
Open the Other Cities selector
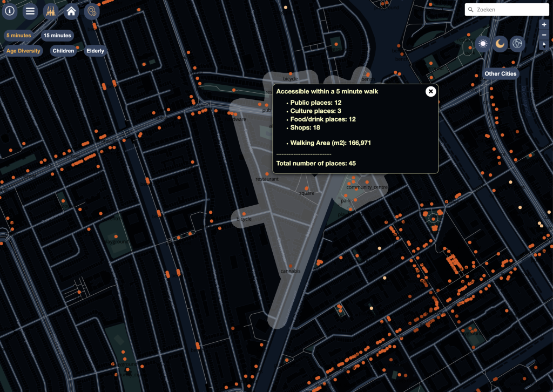tap(501, 73)
